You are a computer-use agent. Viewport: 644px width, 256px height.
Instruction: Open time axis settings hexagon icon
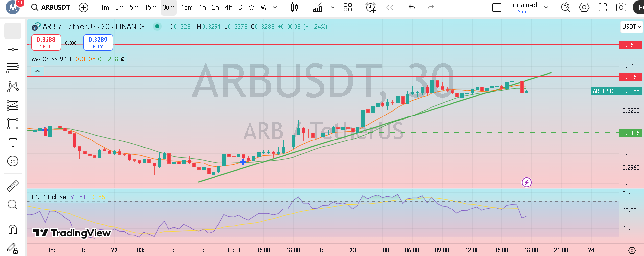pyautogui.click(x=632, y=250)
